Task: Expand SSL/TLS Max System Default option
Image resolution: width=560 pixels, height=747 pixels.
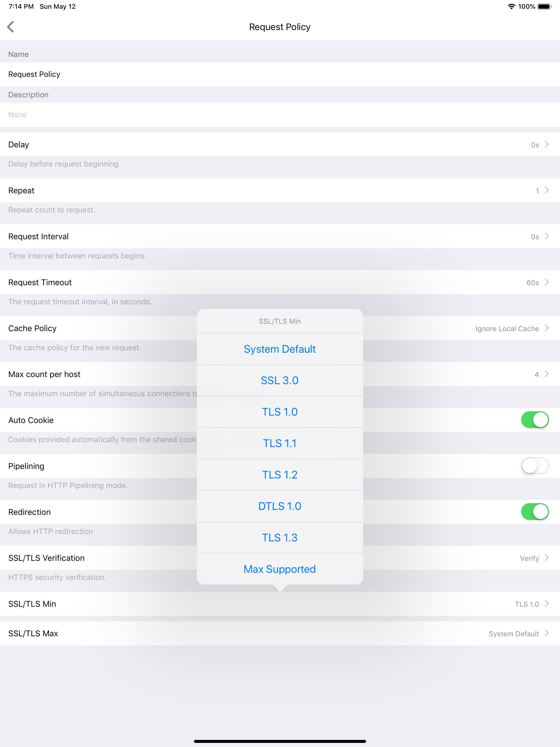Action: (x=514, y=634)
